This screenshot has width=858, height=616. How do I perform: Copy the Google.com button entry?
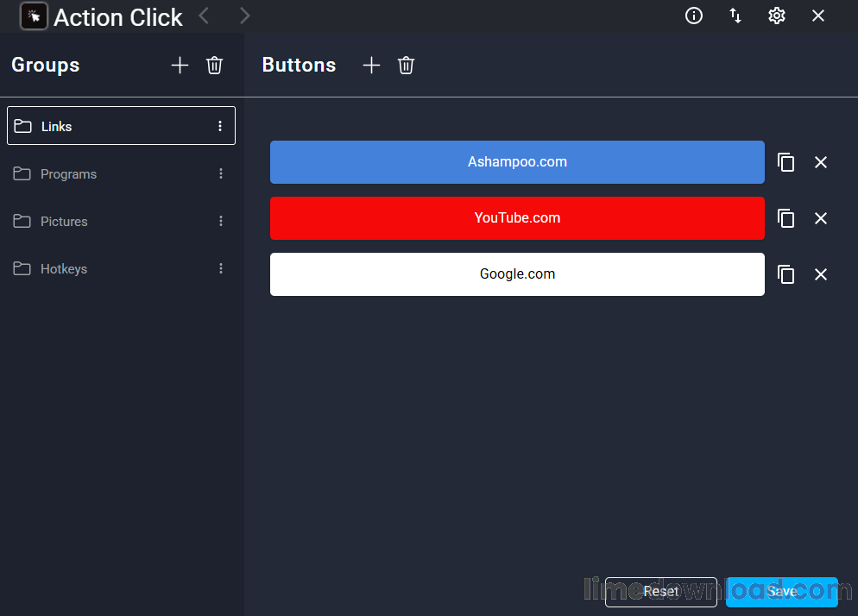(785, 274)
